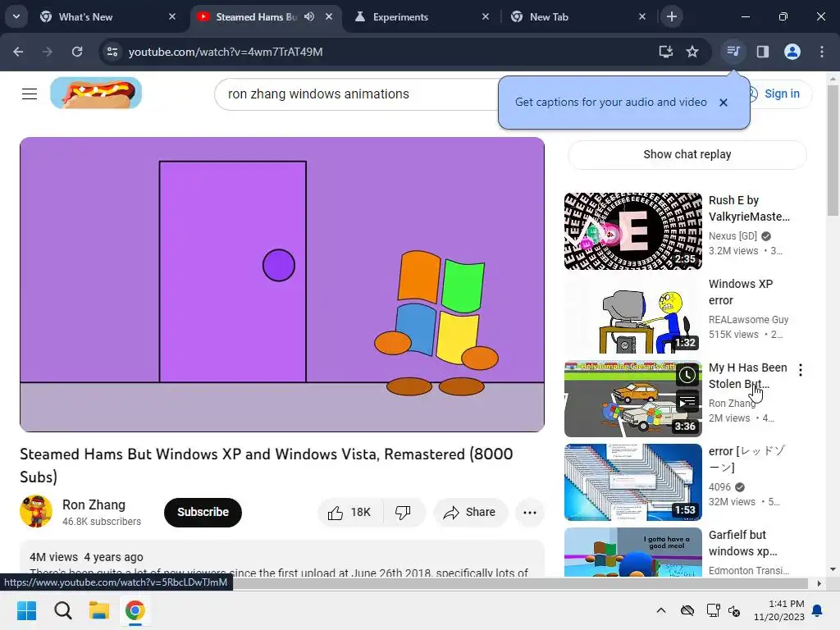The image size is (840, 630).
Task: Go back to the previous page
Action: tap(18, 52)
